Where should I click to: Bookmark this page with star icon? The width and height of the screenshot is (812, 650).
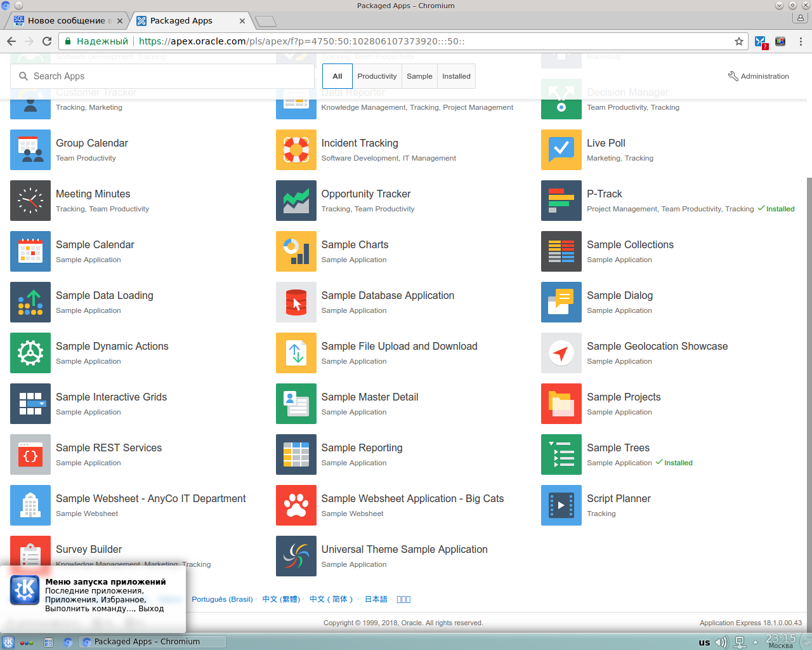pos(738,41)
